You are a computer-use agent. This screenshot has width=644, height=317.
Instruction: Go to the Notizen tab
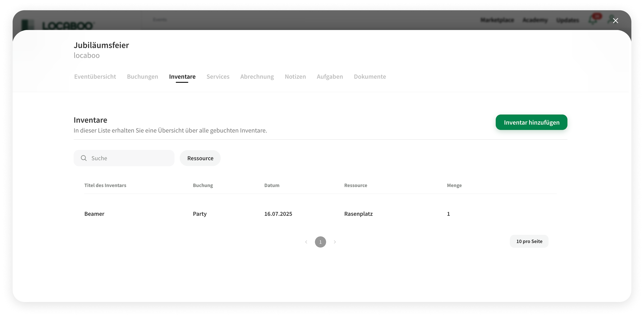pyautogui.click(x=295, y=77)
